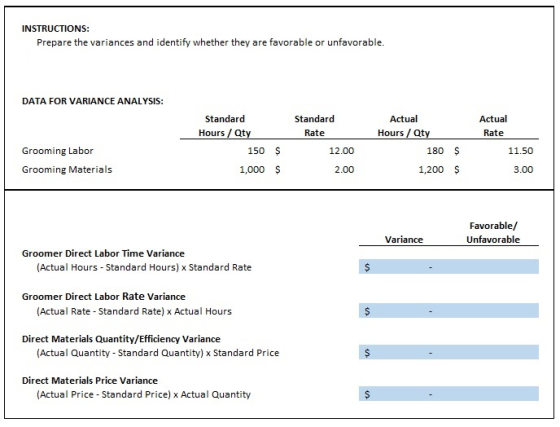The height and width of the screenshot is (427, 560).
Task: Click the INSTRUCTIONS heading
Action: click(56, 29)
